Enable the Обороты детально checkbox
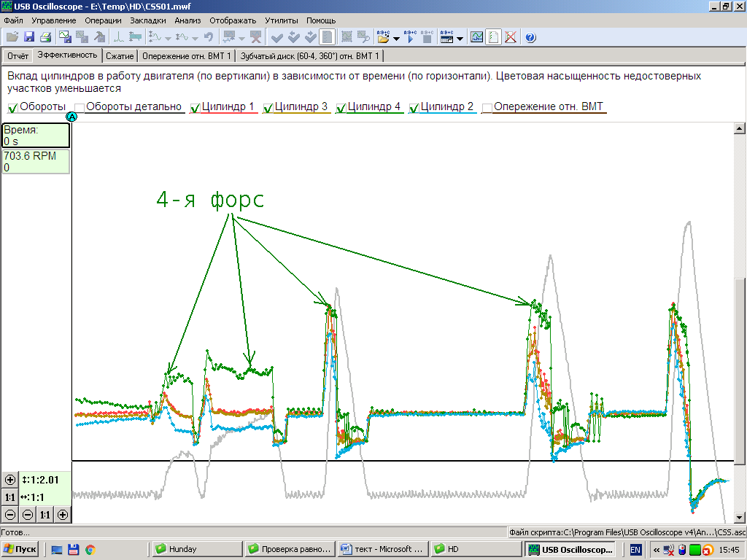 click(80, 107)
